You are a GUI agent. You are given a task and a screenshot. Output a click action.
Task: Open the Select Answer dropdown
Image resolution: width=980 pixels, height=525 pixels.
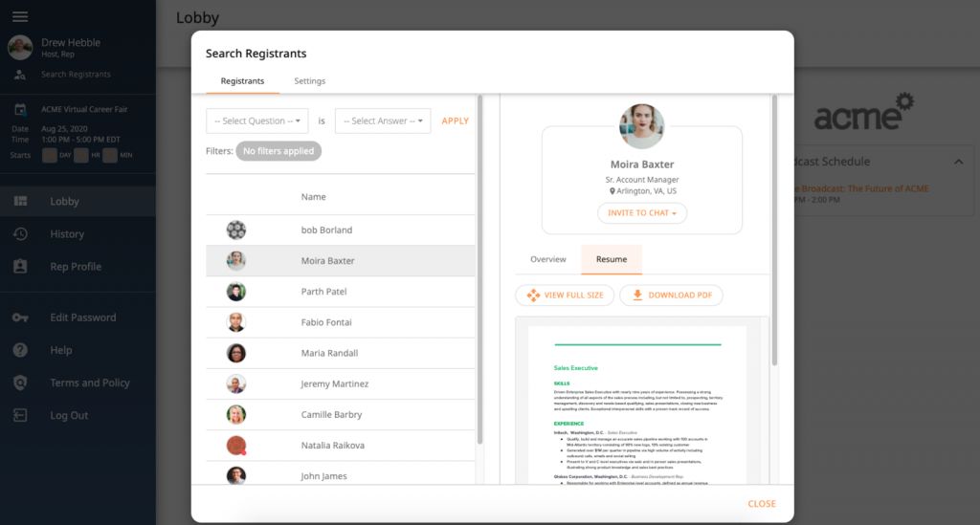point(383,121)
